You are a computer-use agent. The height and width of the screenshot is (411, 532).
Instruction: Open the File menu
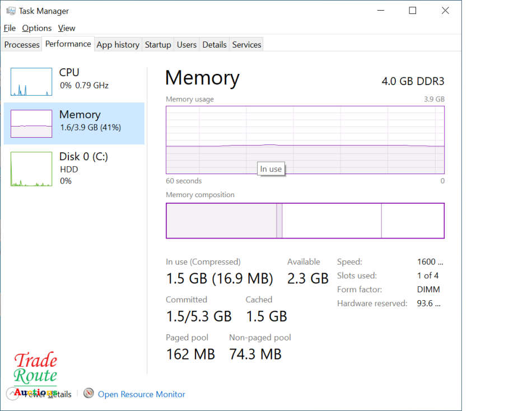click(x=10, y=28)
